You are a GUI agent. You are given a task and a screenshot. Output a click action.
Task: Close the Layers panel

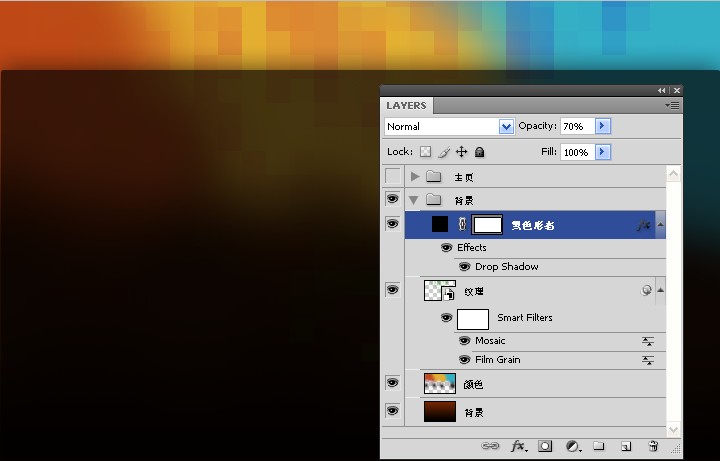676,90
